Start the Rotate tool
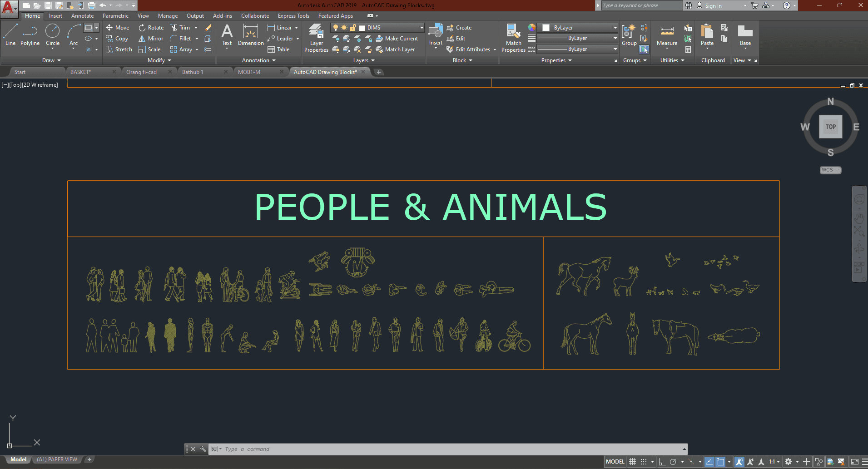This screenshot has height=469, width=868. click(x=151, y=28)
